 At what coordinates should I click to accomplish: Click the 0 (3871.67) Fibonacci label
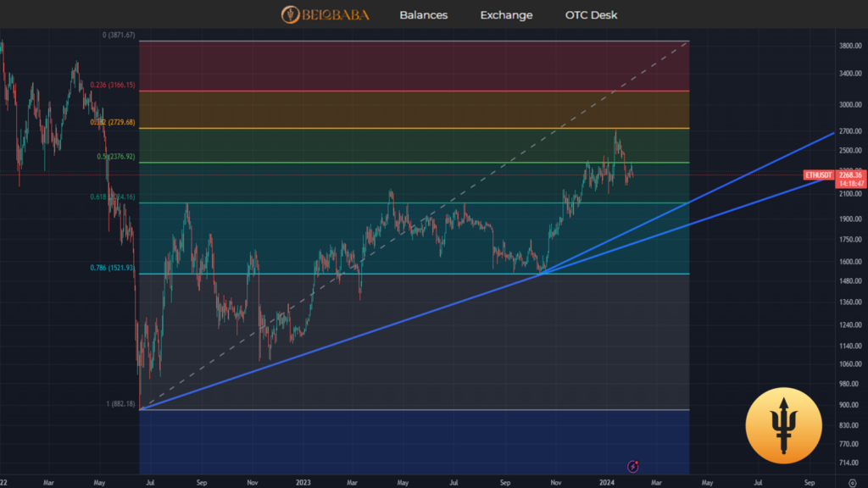click(119, 36)
